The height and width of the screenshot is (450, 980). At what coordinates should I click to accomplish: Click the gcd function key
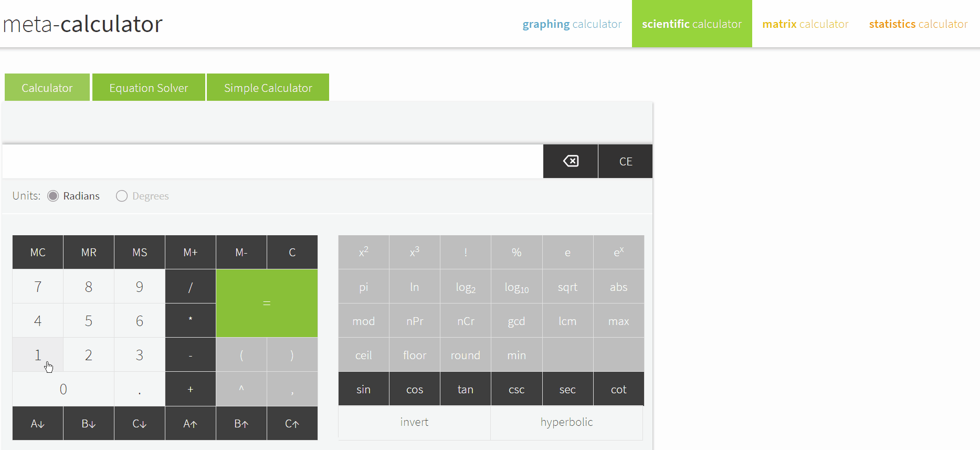pos(517,321)
